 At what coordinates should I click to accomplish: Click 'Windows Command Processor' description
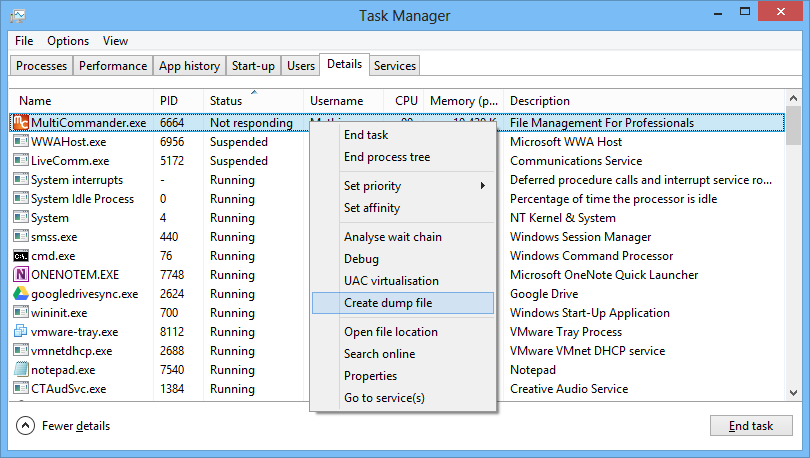pos(591,256)
